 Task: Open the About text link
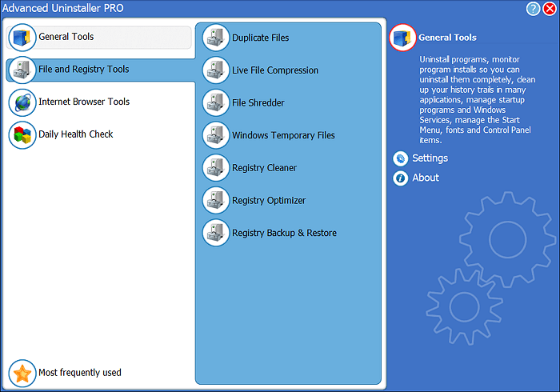[426, 178]
